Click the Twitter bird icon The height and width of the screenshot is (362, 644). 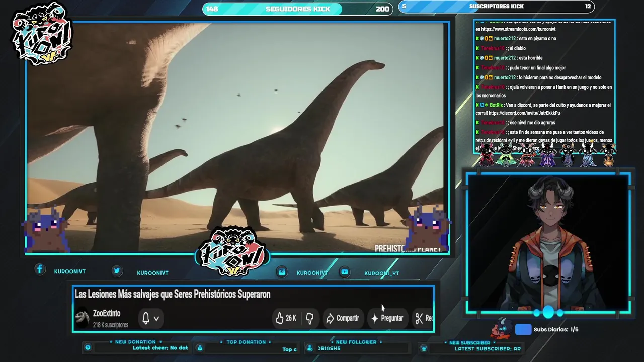(117, 270)
